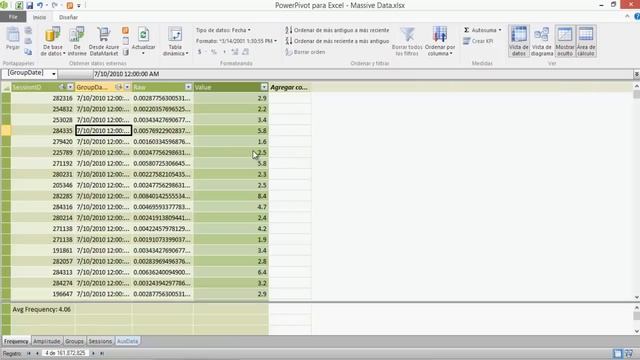The width and height of the screenshot is (640, 360).
Task: Expand the Formato date dropdown
Action: click(276, 41)
